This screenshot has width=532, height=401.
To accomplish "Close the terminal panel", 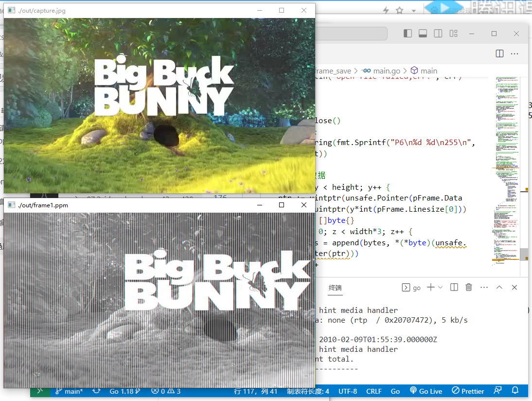I will [514, 287].
